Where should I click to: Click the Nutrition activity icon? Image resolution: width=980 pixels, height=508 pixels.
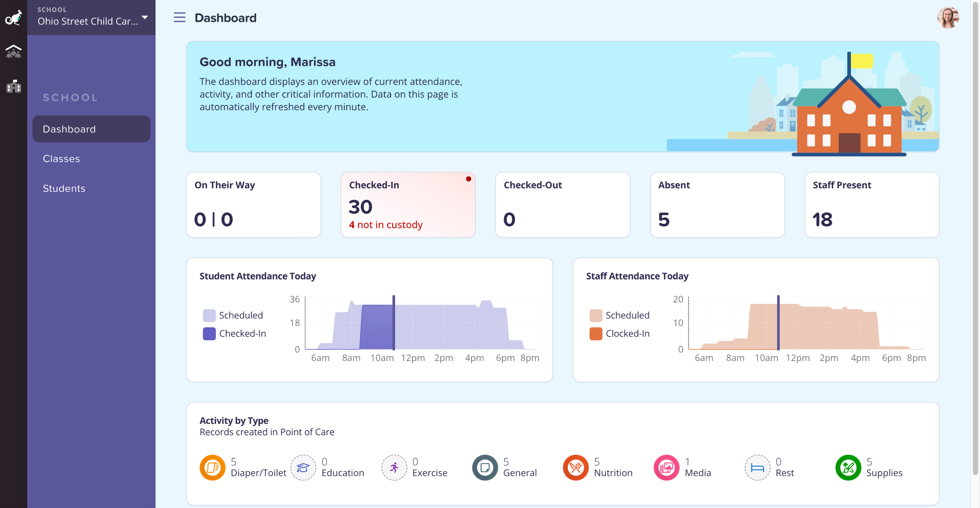(x=575, y=467)
